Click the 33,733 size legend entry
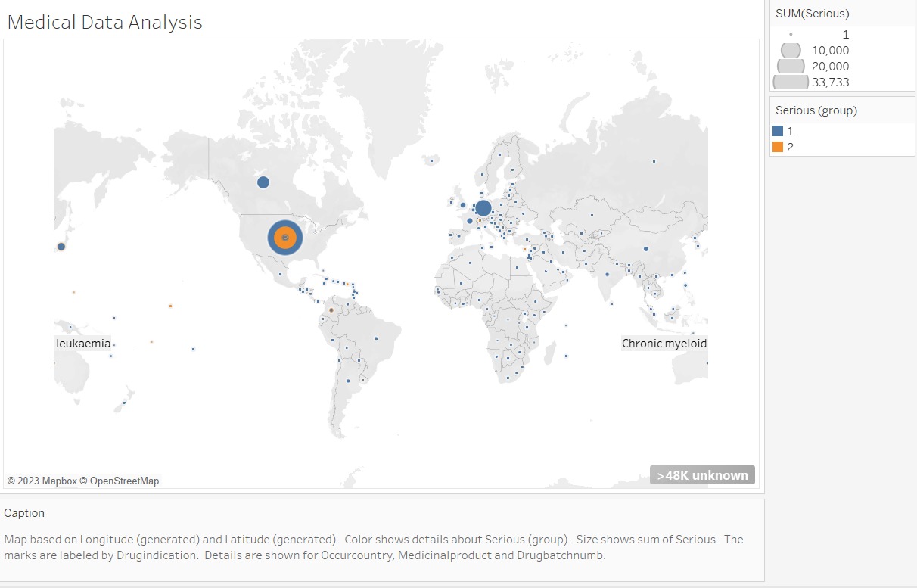This screenshot has height=588, width=917. coord(811,82)
